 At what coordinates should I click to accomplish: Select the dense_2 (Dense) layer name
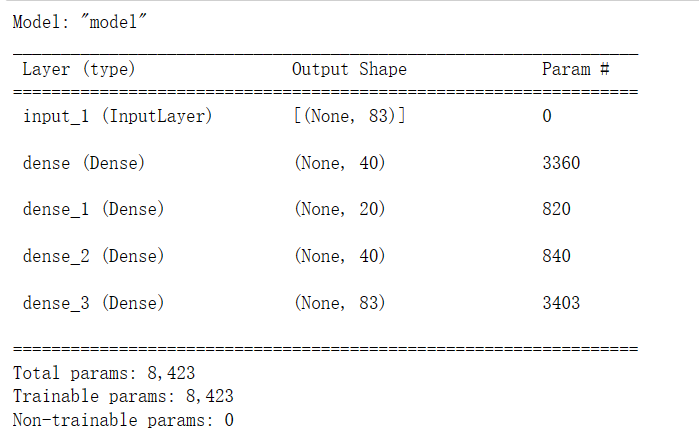[x=93, y=256]
